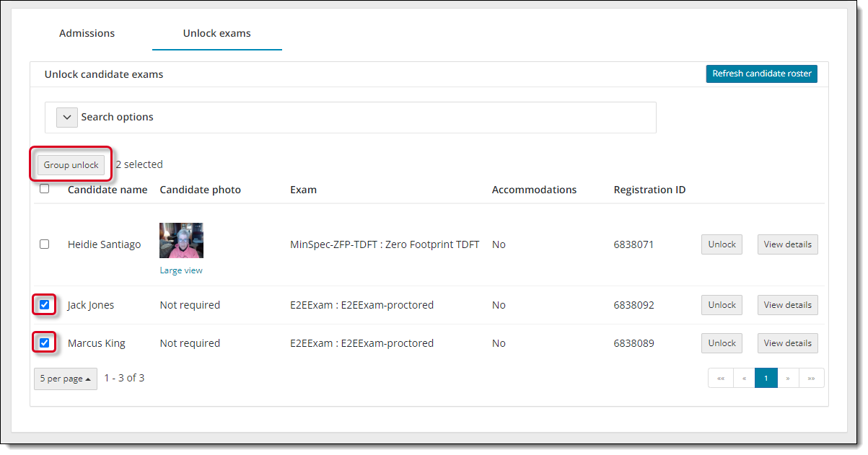Switch to the Admissions tab
Screen dimensions: 868x455
pos(87,33)
